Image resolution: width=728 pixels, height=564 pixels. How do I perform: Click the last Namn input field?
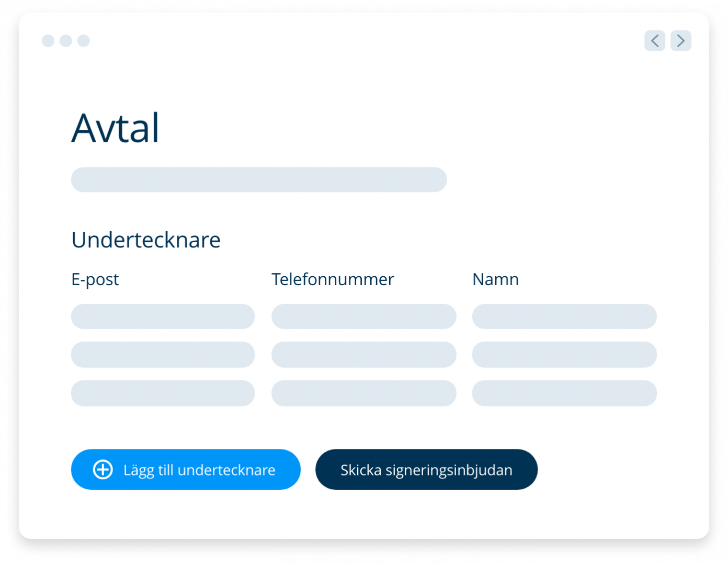point(564,393)
